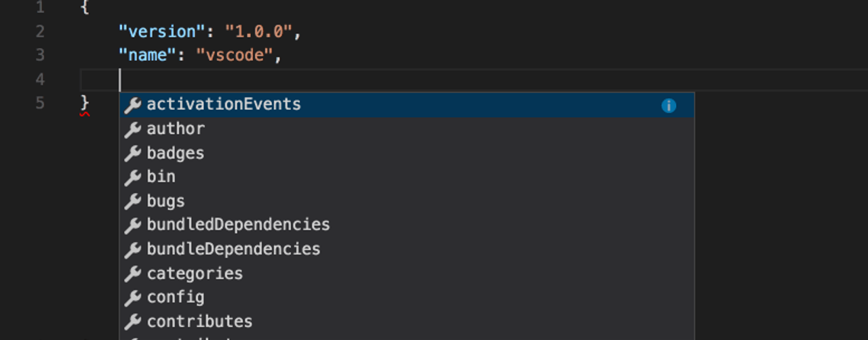Insert the bundledDependencies property suggestion

[x=238, y=225]
